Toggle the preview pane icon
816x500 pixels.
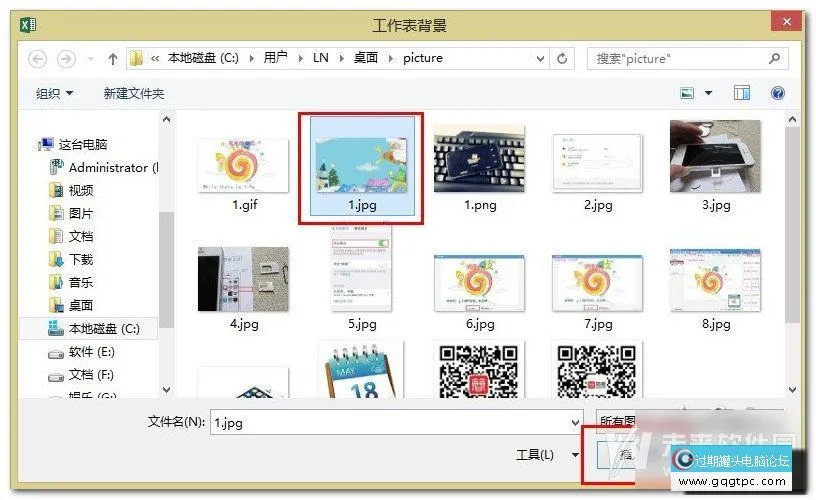[x=741, y=93]
